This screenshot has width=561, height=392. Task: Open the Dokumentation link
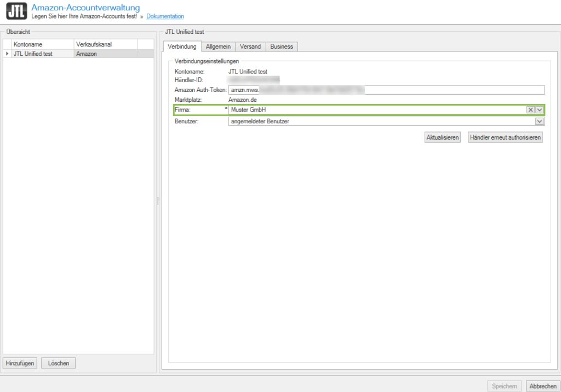pyautogui.click(x=165, y=16)
